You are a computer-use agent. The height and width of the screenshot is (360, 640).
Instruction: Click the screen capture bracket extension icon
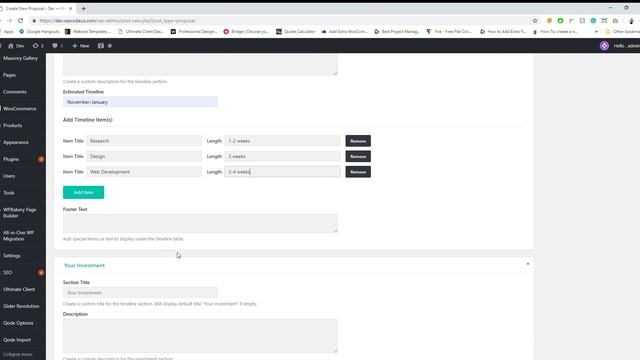click(x=604, y=20)
